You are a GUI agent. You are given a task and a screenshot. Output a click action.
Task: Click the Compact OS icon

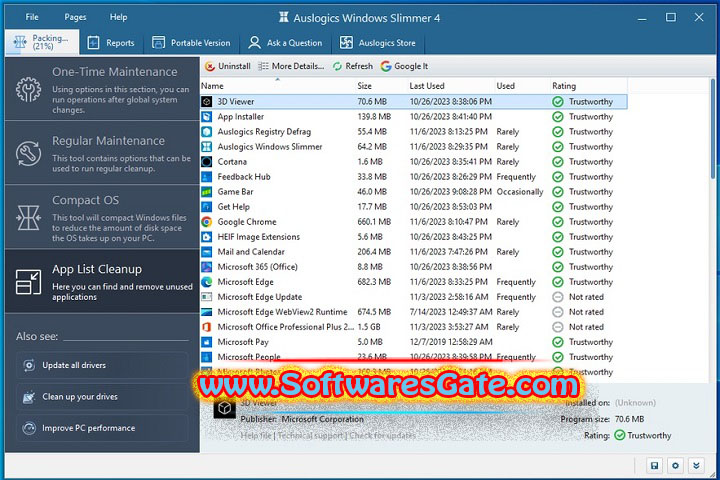pyautogui.click(x=28, y=217)
